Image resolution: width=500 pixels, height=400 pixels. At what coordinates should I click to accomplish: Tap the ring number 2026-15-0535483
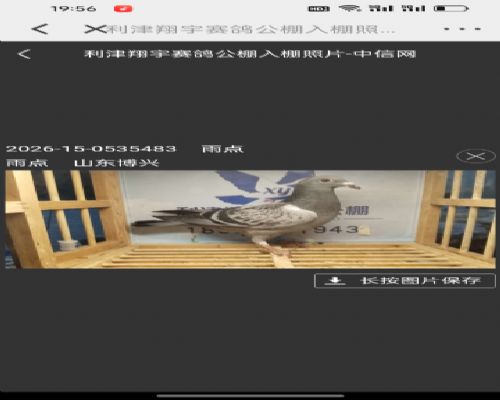click(x=91, y=149)
